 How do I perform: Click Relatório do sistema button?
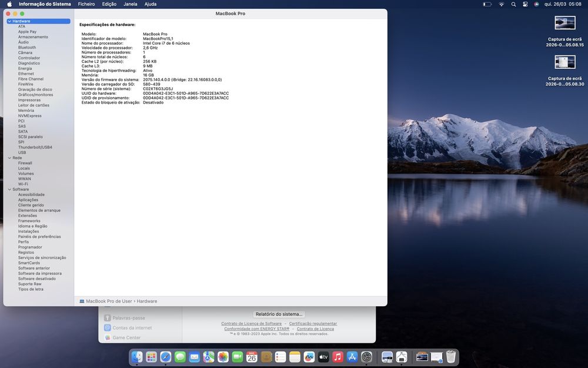279,314
